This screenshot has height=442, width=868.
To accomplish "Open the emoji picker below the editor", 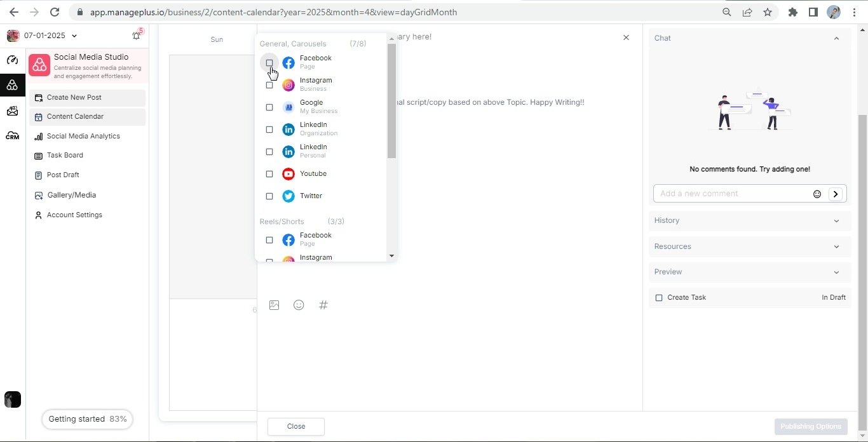I will pos(299,305).
